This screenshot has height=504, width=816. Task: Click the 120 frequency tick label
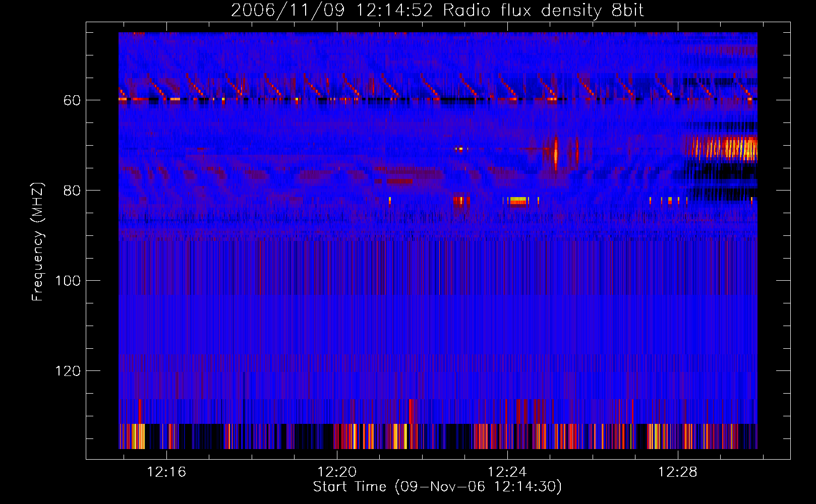click(x=68, y=371)
